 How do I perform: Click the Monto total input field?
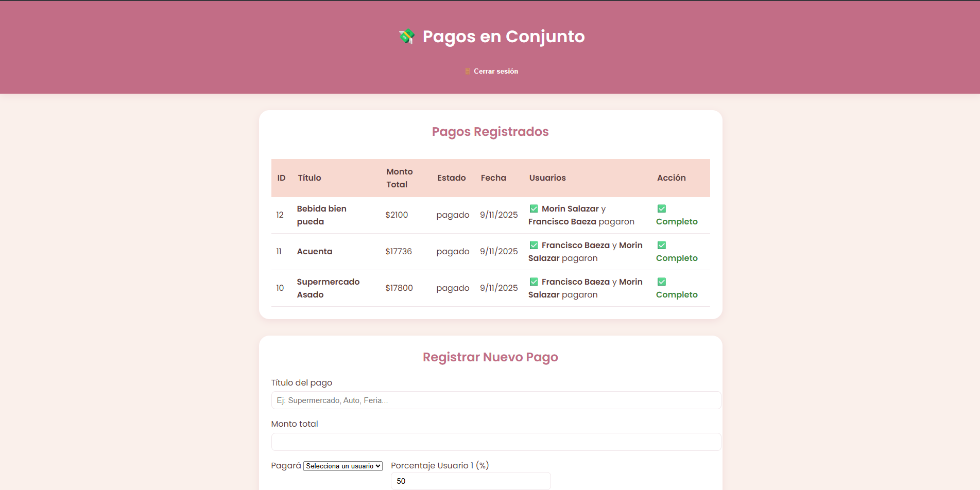pos(495,442)
